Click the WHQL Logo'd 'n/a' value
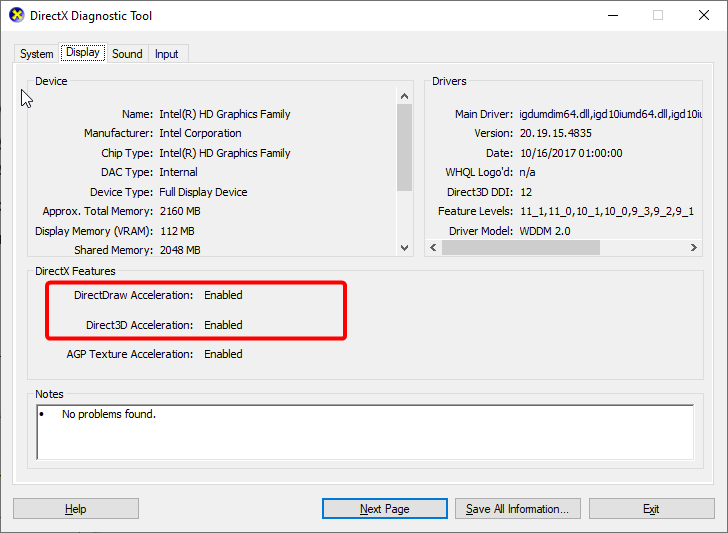Image resolution: width=728 pixels, height=533 pixels. [527, 172]
